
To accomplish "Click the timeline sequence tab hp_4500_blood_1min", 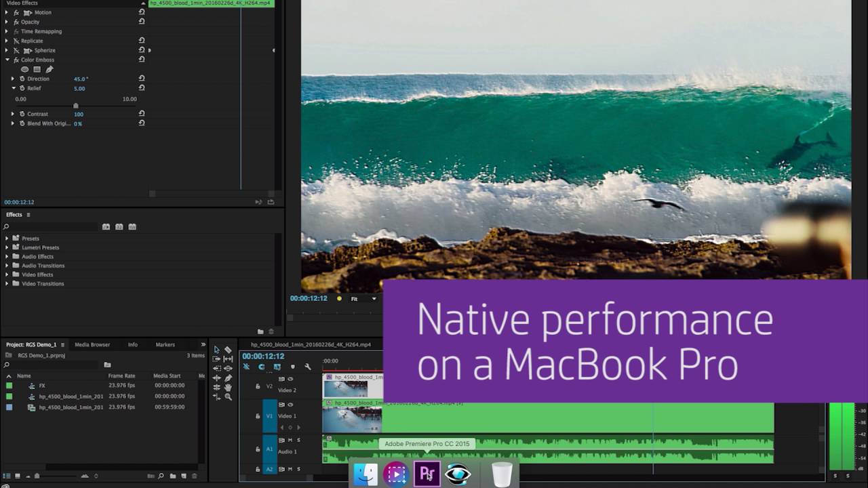I will point(311,344).
